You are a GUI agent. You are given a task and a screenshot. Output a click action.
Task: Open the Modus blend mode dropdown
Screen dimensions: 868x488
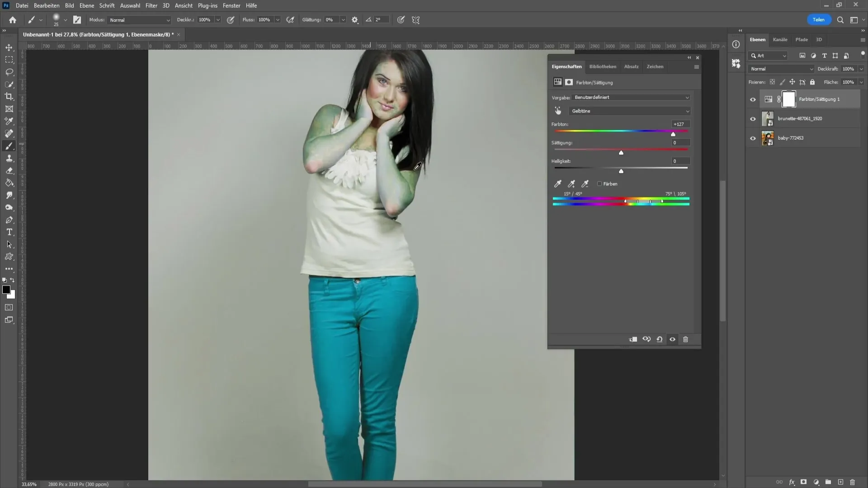tap(138, 20)
